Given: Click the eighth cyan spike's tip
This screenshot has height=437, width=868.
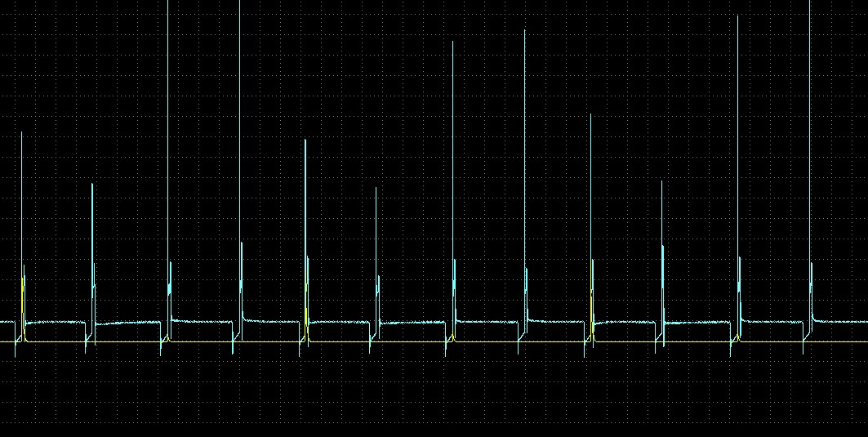Looking at the screenshot, I should (525, 30).
